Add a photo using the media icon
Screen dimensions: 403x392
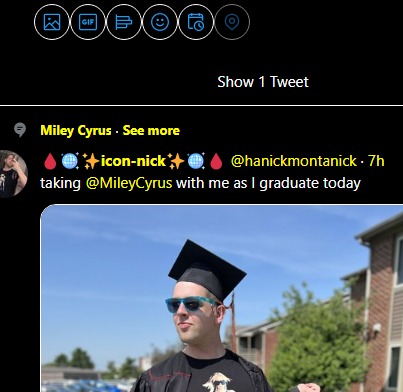[x=52, y=22]
